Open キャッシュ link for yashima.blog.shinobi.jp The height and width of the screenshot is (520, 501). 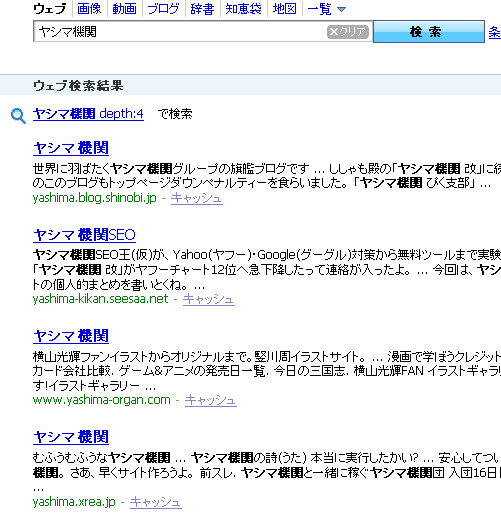(197, 198)
